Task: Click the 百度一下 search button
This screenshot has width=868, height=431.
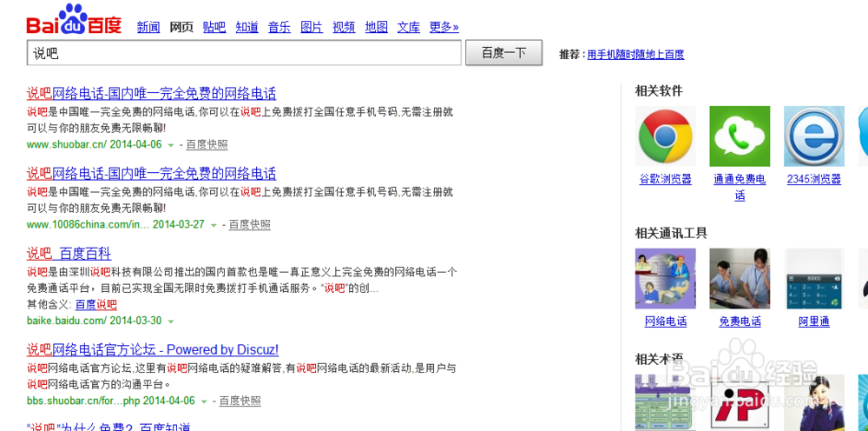Action: (x=503, y=53)
